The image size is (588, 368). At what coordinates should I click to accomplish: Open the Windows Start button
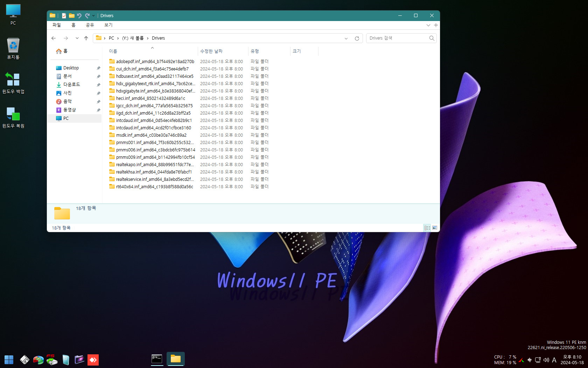[x=9, y=360]
